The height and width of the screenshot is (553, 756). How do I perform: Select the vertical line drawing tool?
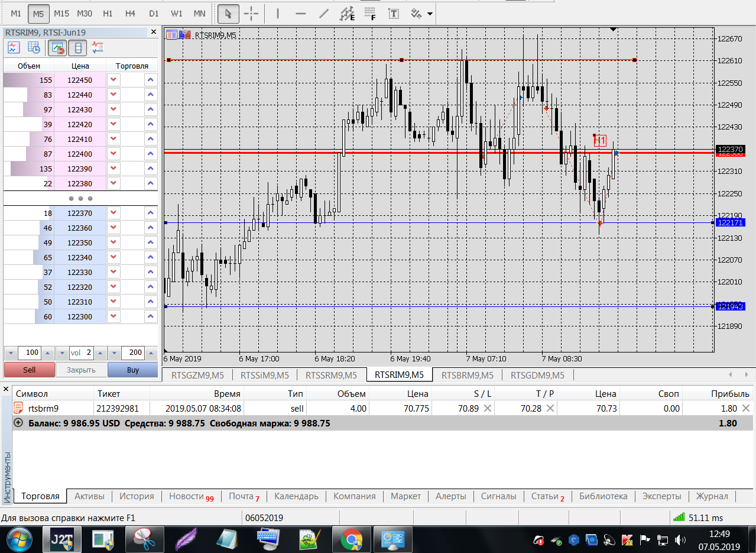coord(278,13)
